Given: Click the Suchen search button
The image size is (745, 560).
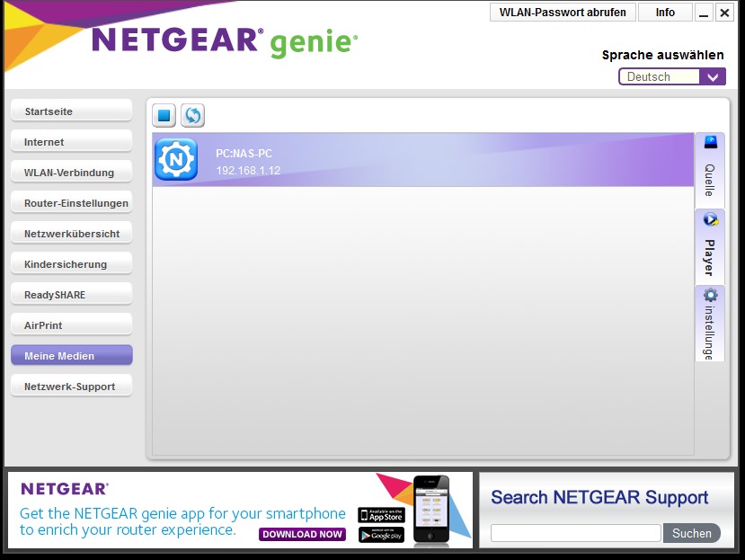Looking at the screenshot, I should click(x=692, y=533).
